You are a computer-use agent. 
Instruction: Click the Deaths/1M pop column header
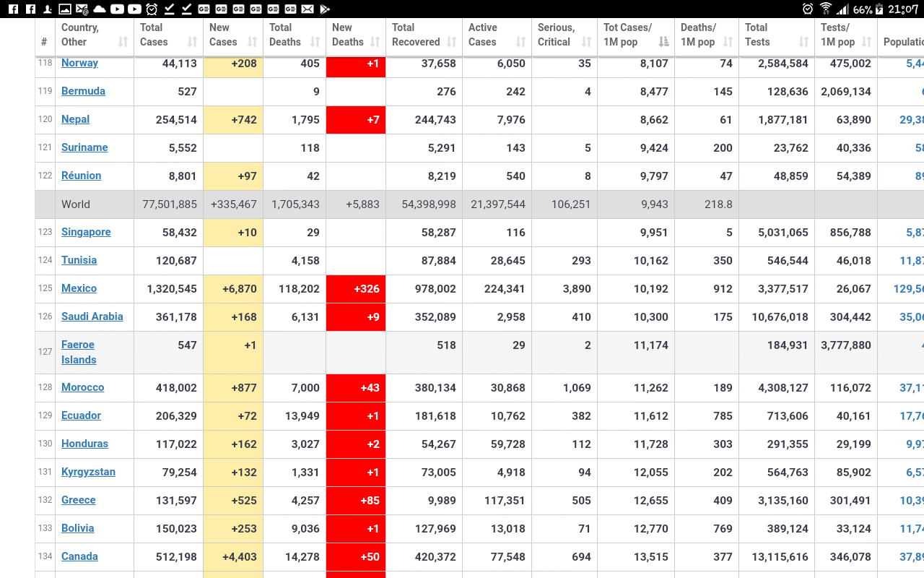698,35
